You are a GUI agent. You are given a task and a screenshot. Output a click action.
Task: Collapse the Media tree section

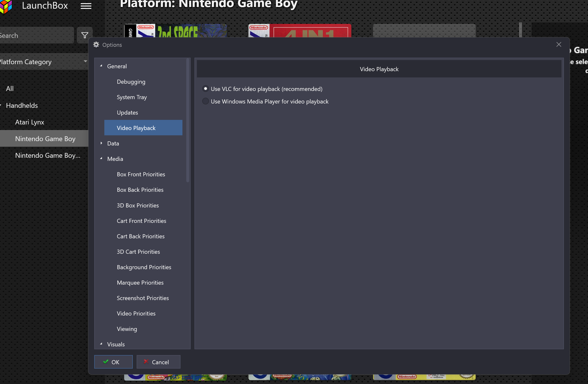click(x=101, y=158)
